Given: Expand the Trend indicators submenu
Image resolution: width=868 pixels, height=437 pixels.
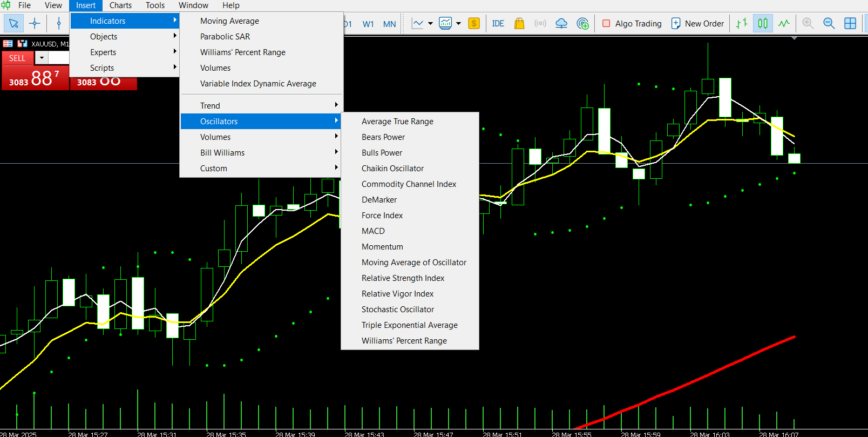Looking at the screenshot, I should point(261,105).
